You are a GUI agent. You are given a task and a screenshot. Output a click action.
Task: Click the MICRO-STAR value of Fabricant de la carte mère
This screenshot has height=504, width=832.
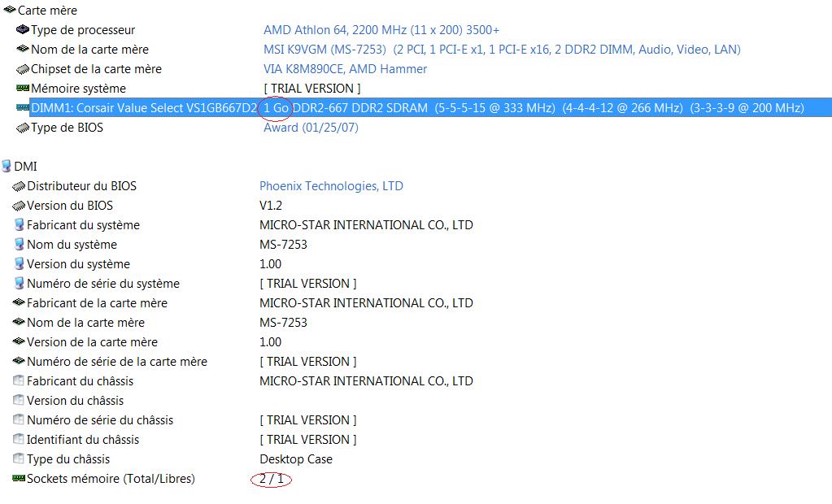pos(366,303)
